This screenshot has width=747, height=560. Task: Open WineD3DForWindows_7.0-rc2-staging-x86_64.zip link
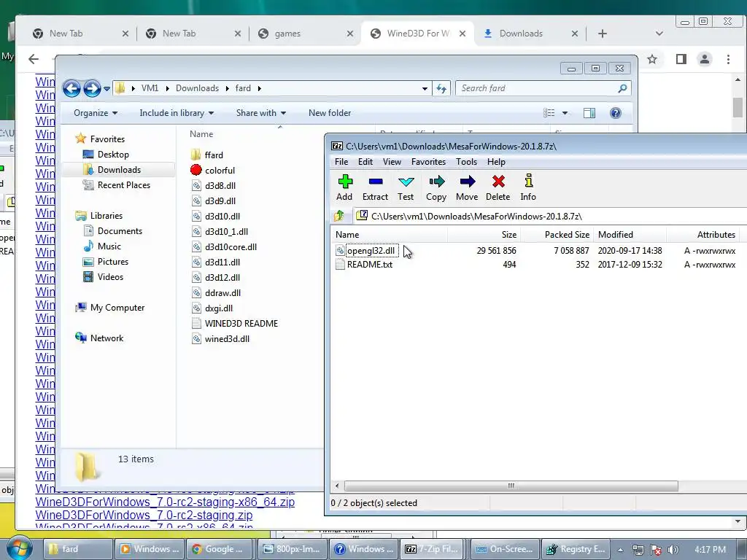165,502
